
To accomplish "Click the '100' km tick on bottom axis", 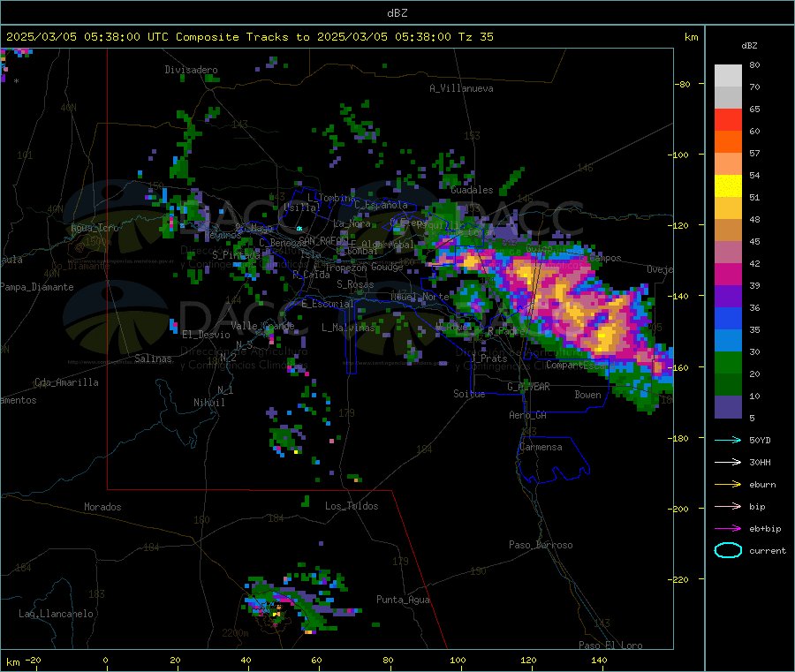I will pos(458,660).
